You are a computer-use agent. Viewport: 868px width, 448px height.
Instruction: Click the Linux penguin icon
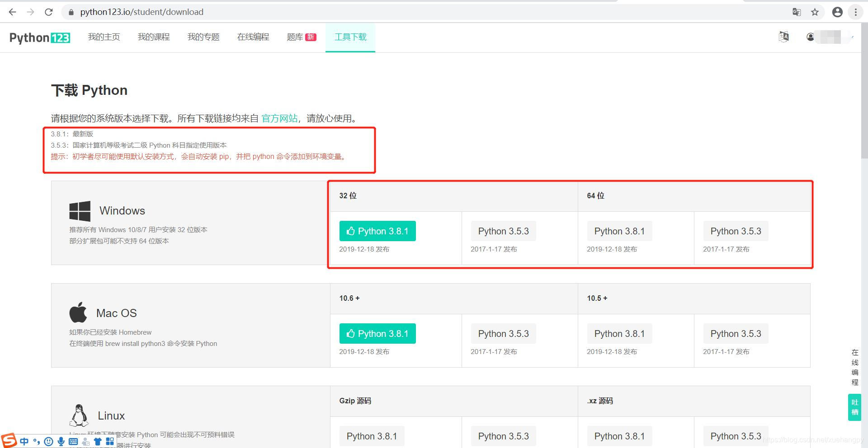[x=79, y=415]
